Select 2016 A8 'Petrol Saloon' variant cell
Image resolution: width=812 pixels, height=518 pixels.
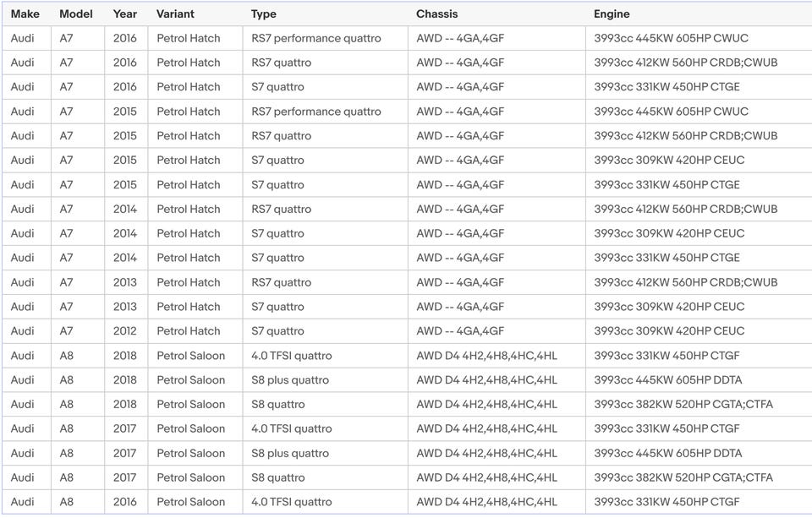pos(190,503)
